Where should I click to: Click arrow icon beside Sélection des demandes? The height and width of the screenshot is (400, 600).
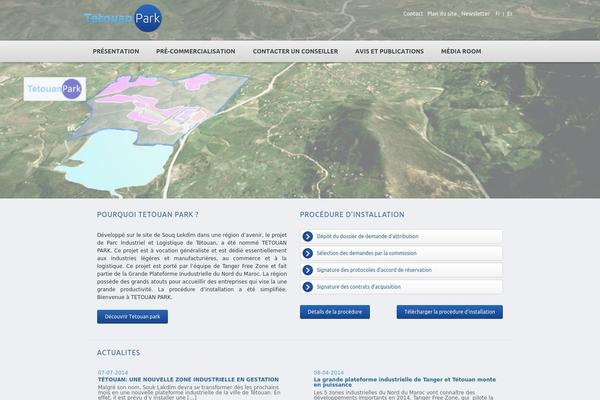308,254
